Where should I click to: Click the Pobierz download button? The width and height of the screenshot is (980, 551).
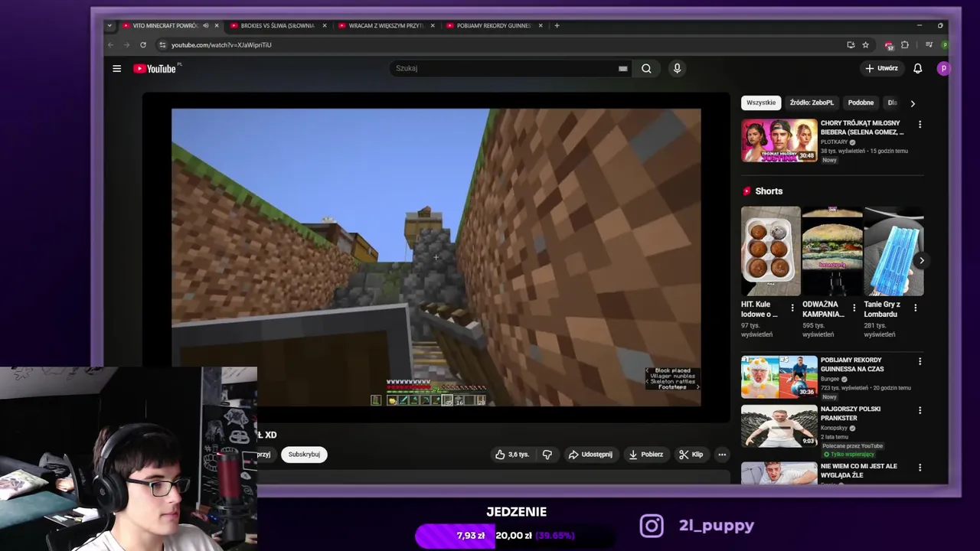coord(646,454)
